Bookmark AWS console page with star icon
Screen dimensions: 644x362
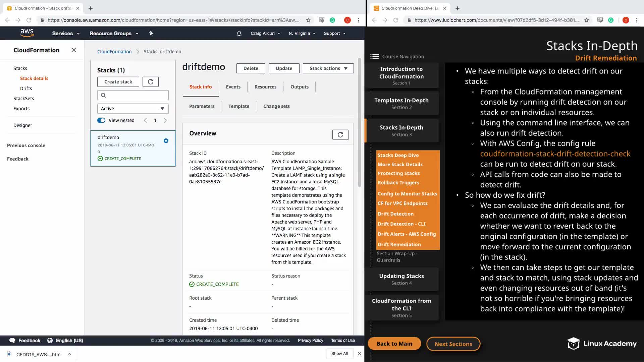pyautogui.click(x=308, y=20)
